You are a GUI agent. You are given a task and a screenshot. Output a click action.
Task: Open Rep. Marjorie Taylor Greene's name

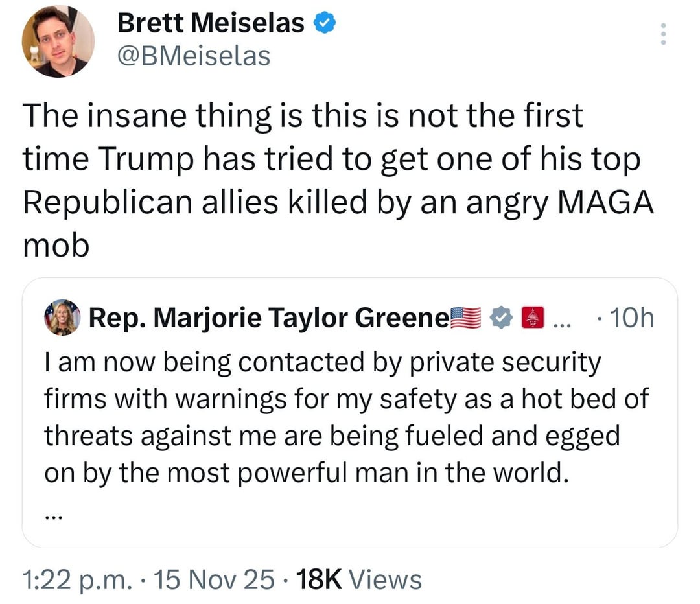tap(268, 318)
